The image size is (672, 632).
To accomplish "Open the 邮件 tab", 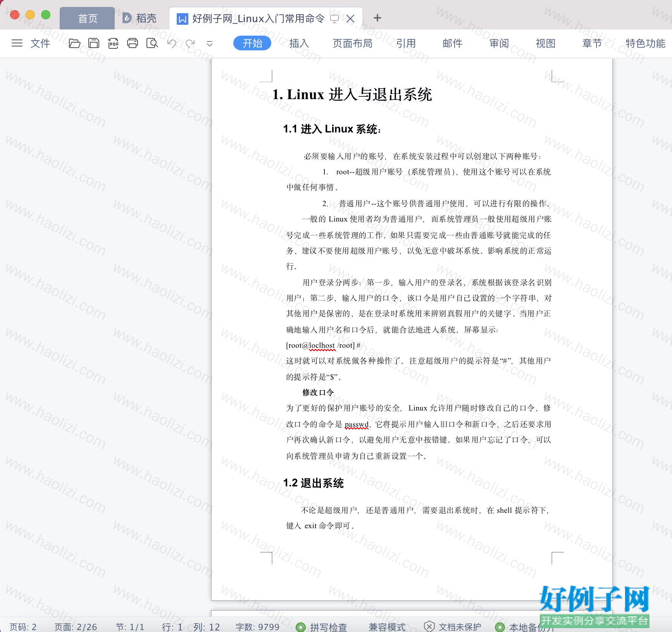I will pyautogui.click(x=453, y=43).
